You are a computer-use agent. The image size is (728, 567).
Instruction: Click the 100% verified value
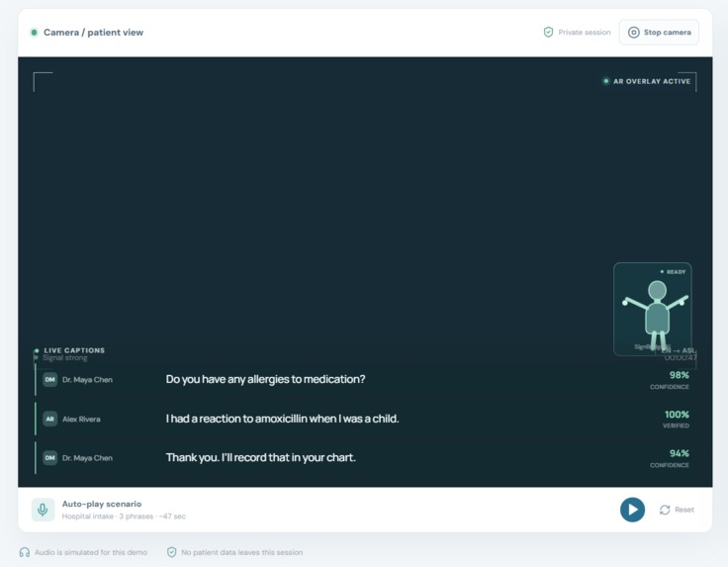click(x=677, y=415)
